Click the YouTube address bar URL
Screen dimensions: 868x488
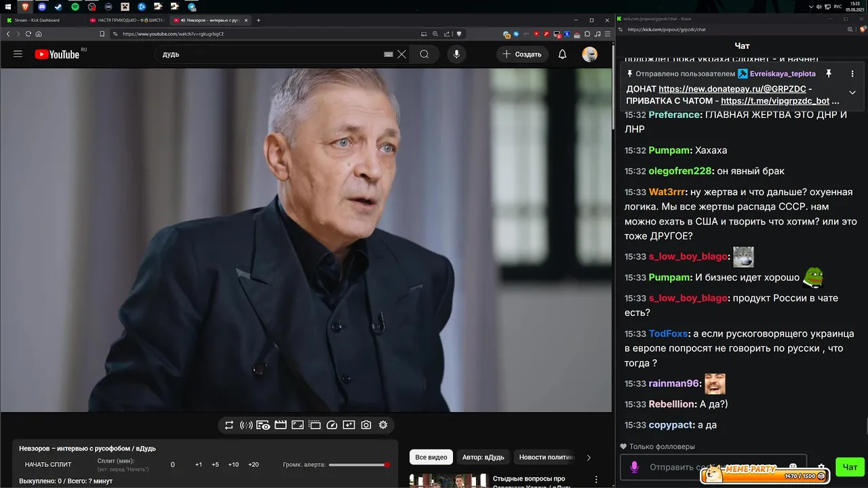click(x=173, y=34)
